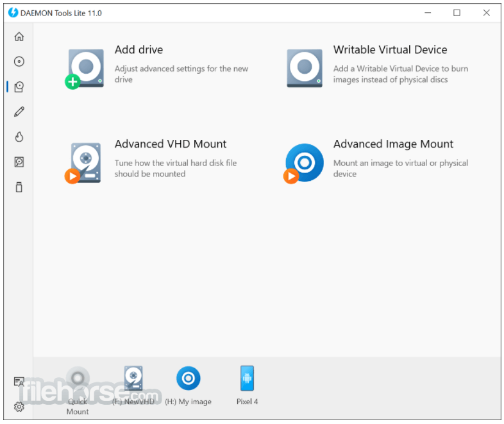Open the Virtual HDD sidebar icon
The height and width of the screenshot is (424, 504).
coord(19,162)
